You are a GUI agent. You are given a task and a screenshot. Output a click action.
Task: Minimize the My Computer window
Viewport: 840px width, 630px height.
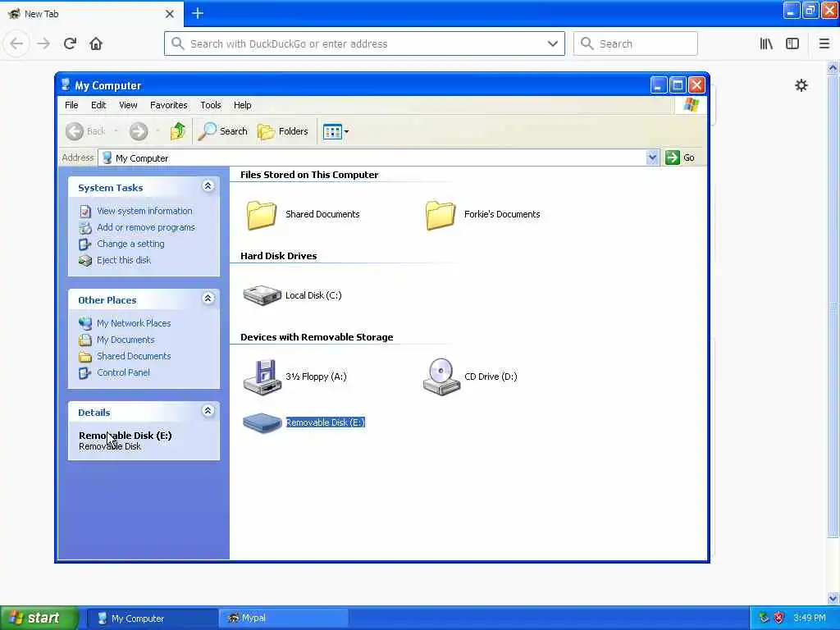pos(659,85)
